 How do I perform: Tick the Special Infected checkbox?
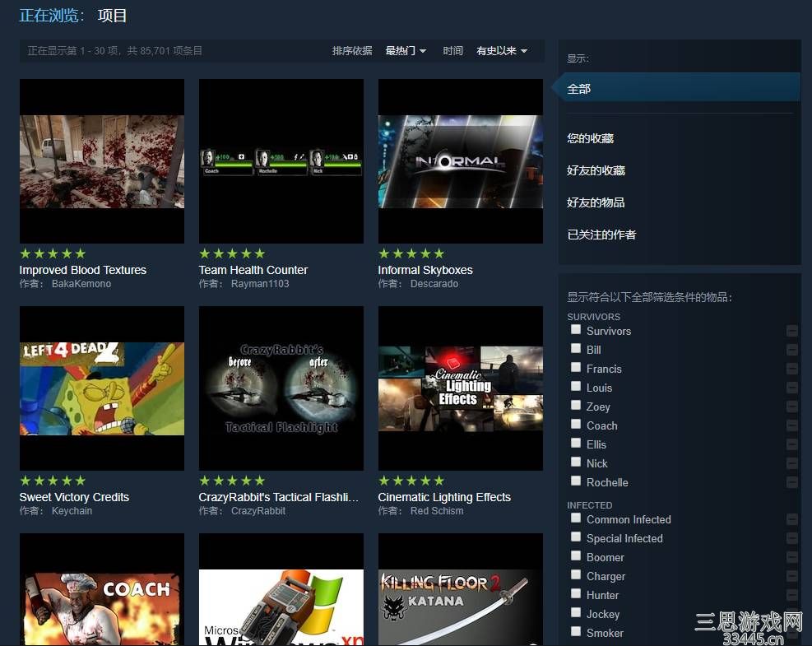[x=575, y=537]
